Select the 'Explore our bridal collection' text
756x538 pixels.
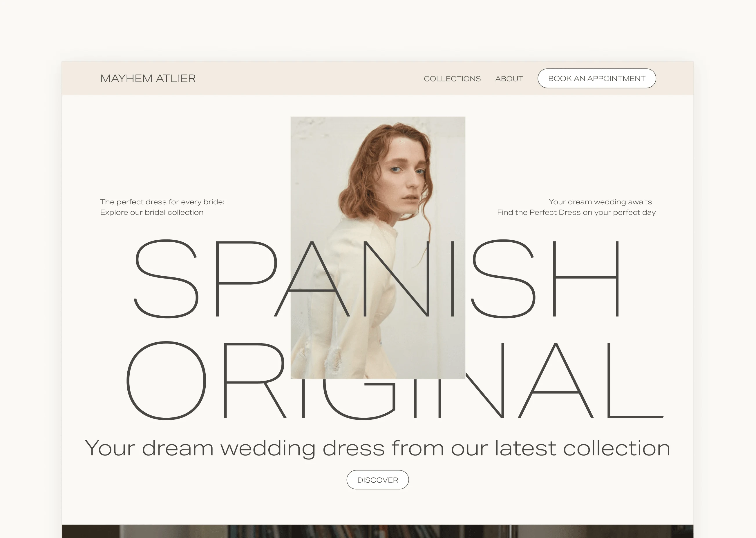click(152, 212)
